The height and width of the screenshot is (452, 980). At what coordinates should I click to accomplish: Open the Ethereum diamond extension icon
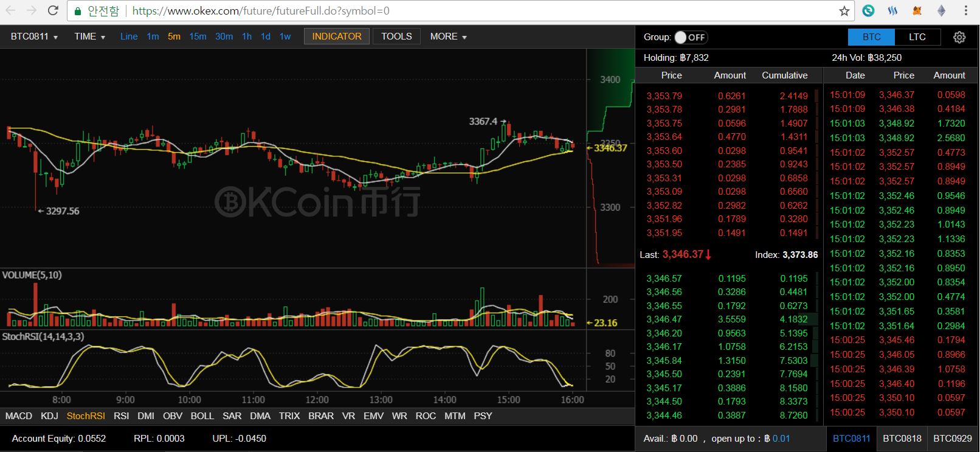(x=941, y=10)
